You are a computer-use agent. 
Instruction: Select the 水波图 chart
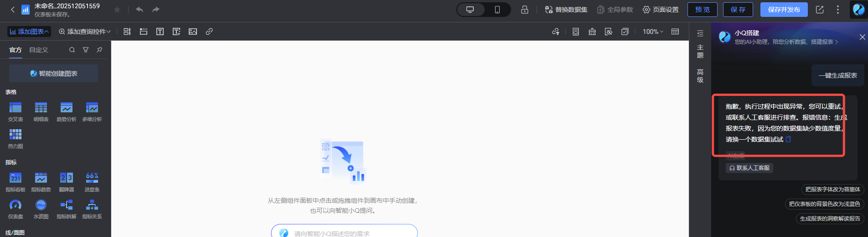[41, 209]
